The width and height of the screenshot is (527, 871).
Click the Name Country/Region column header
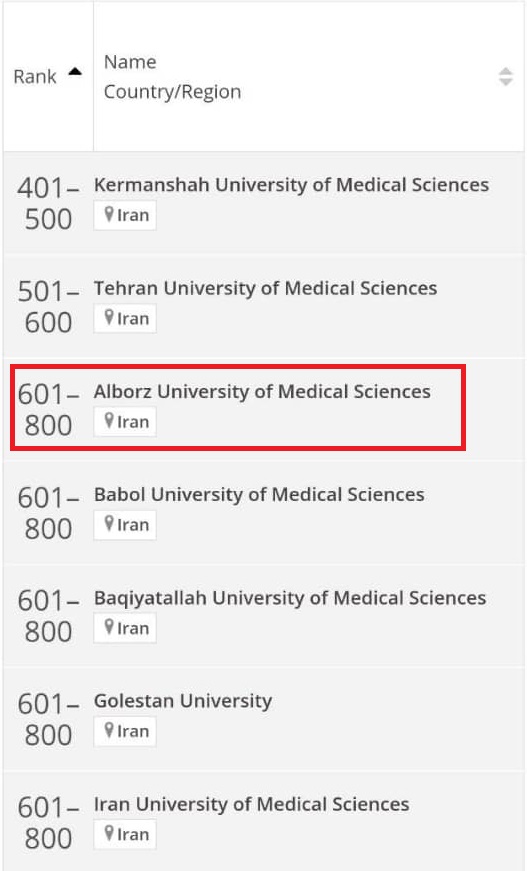[x=308, y=77]
